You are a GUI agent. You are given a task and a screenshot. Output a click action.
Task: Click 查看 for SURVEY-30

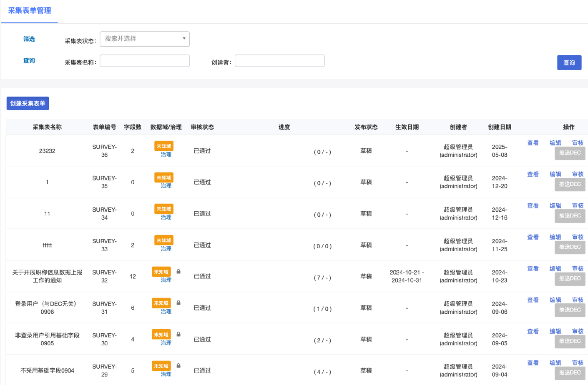point(533,332)
